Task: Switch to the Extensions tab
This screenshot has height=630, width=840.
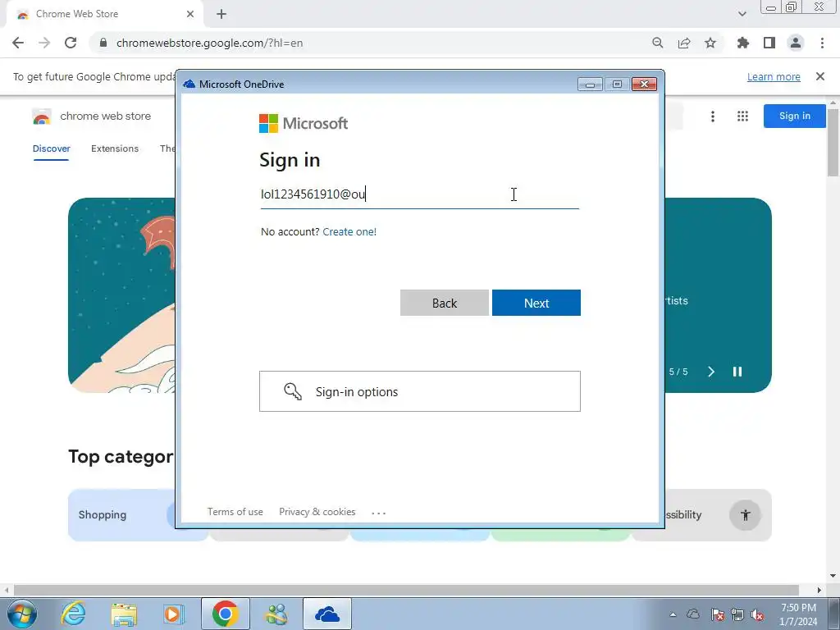Action: coord(115,148)
